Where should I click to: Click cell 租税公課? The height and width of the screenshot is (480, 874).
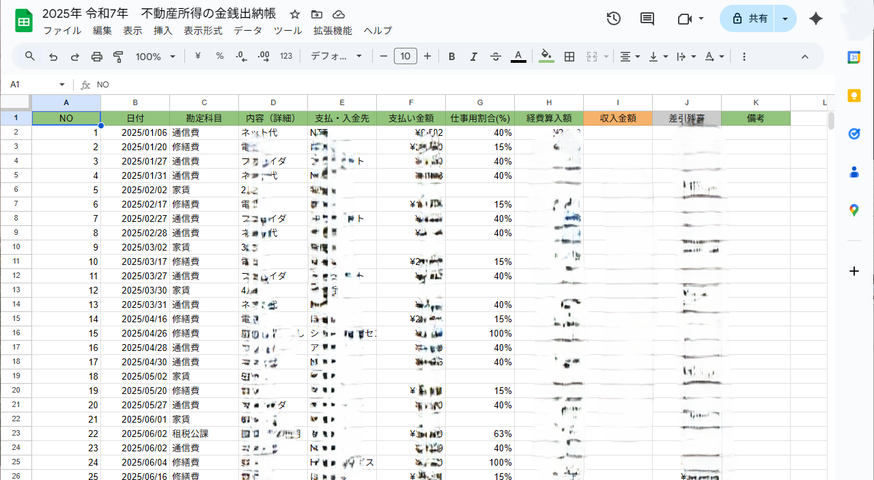pos(204,434)
